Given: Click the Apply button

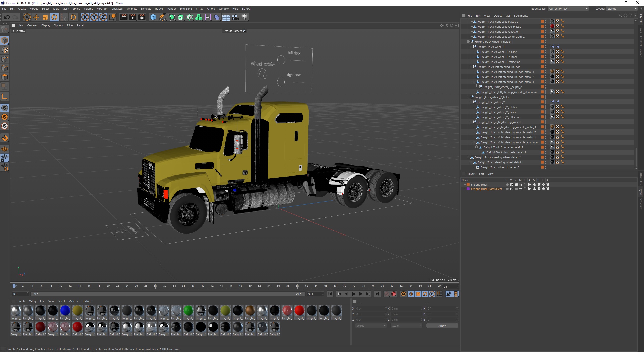Looking at the screenshot, I should (x=442, y=326).
